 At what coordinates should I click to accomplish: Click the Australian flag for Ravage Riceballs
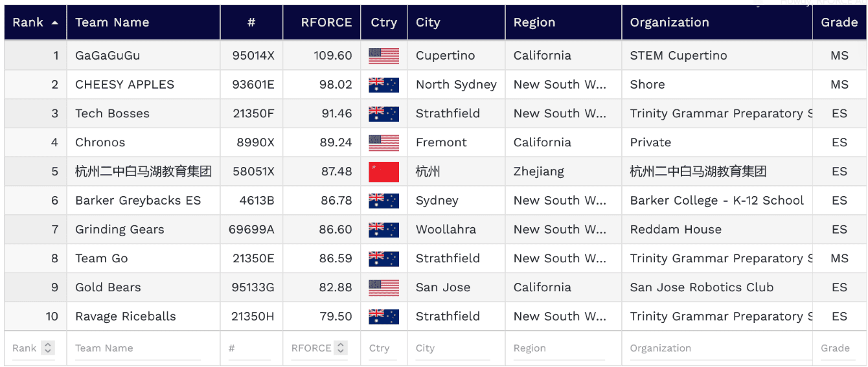tap(383, 317)
